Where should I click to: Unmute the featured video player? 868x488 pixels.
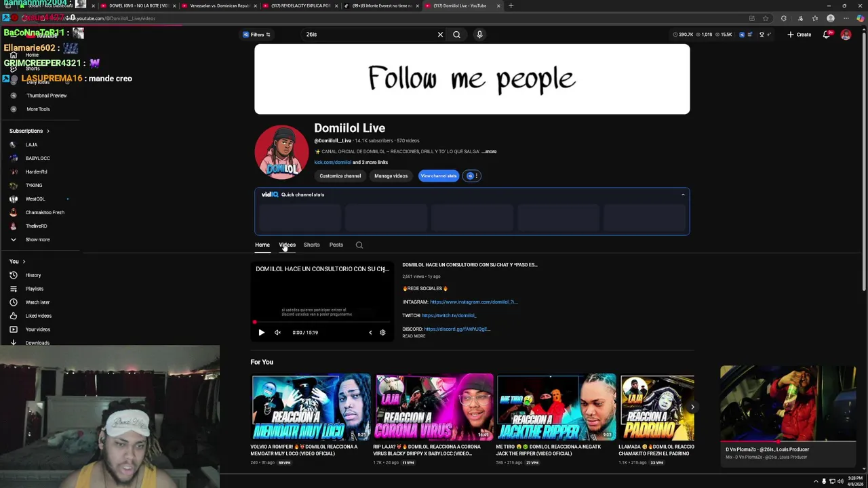point(277,333)
